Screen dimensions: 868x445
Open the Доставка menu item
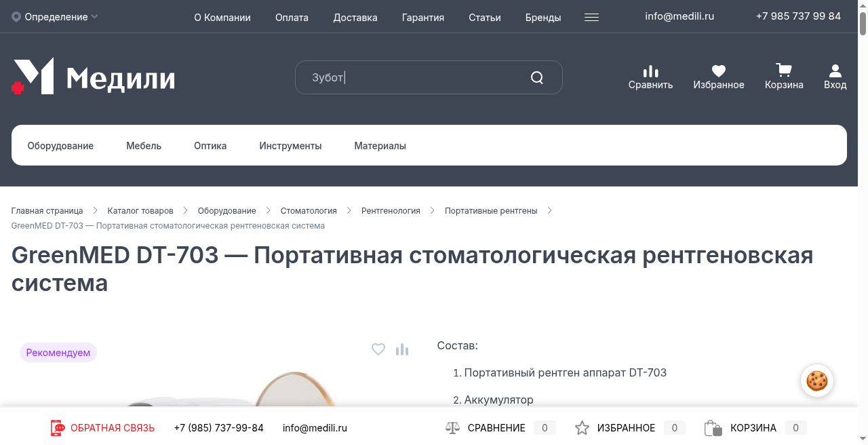click(355, 18)
